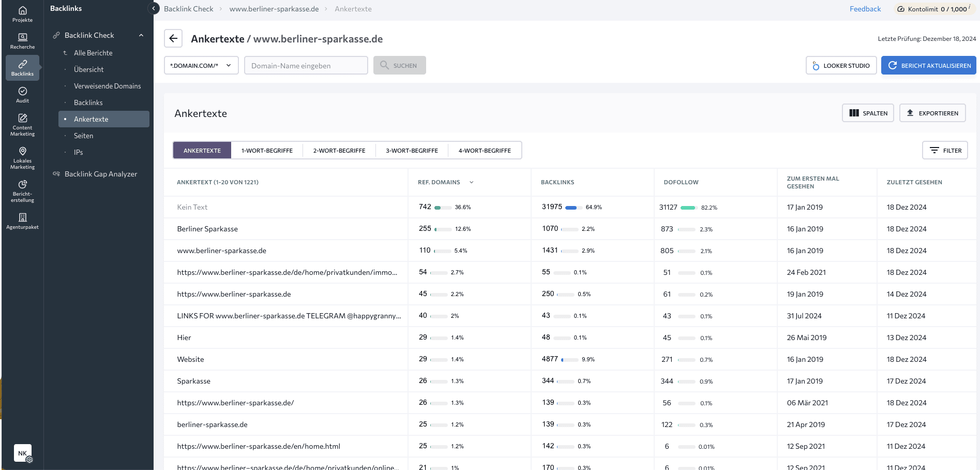Click the 31975 backlinks value
The image size is (980, 470).
pyautogui.click(x=552, y=207)
